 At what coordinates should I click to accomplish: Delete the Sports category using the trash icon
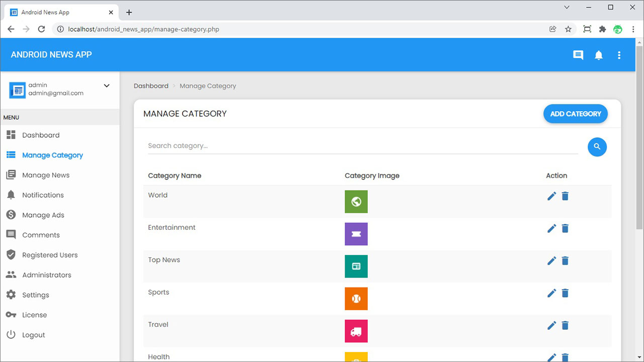click(565, 293)
